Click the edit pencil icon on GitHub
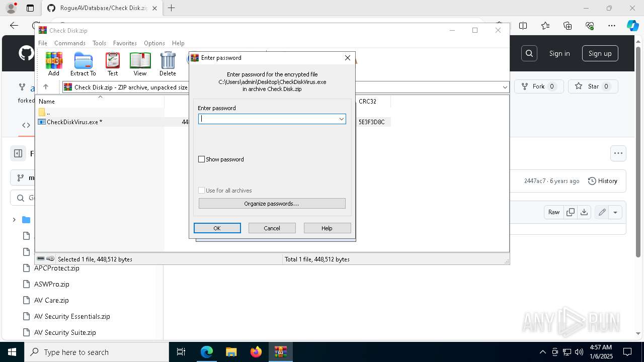This screenshot has height=362, width=644. [x=602, y=212]
